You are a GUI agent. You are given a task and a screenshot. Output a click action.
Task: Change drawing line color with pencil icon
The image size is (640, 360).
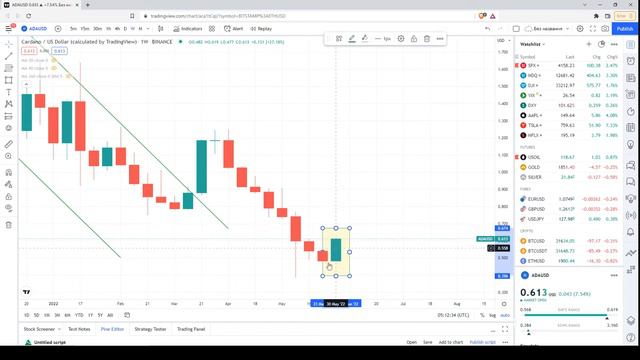[x=352, y=38]
